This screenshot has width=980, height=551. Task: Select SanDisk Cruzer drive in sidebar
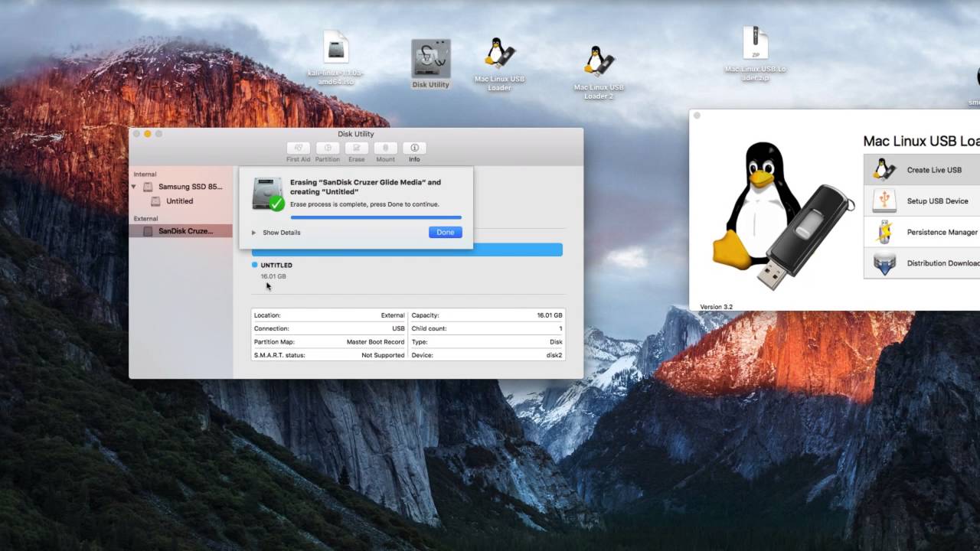point(181,231)
